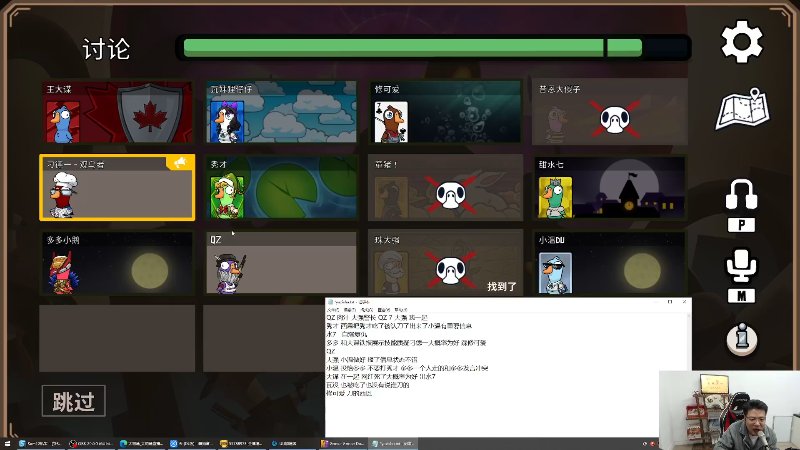Switch to the Notepad taskbar item
800x450 pixels.
tap(393, 444)
